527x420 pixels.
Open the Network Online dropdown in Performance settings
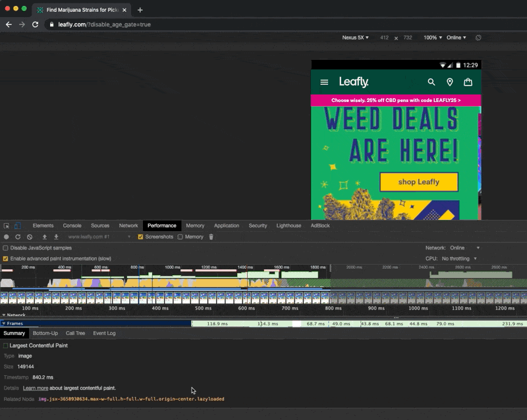(465, 248)
